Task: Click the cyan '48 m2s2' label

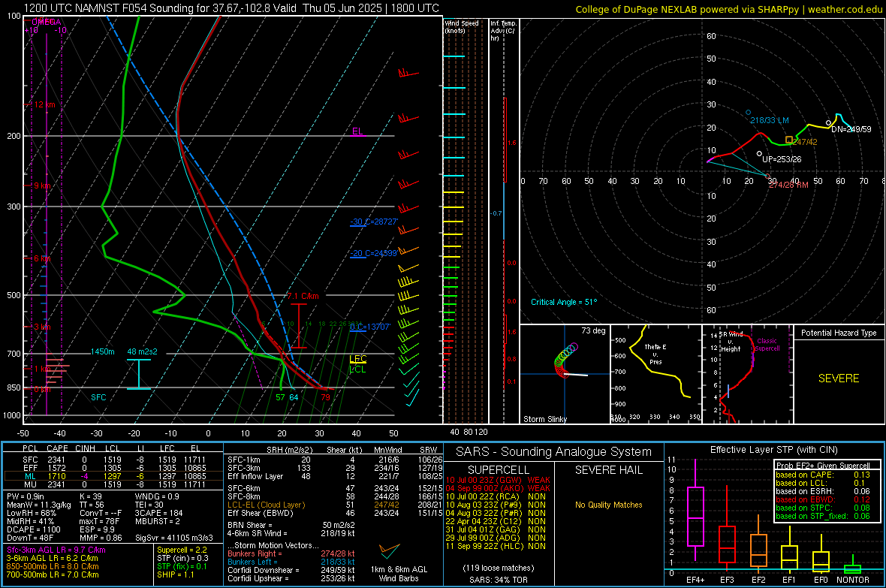Action: (143, 351)
